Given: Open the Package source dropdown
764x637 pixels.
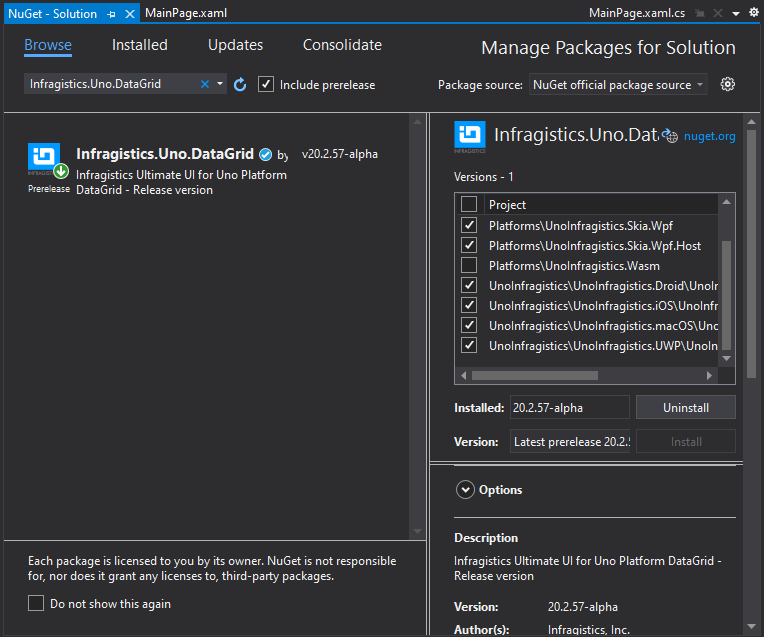Looking at the screenshot, I should click(618, 85).
